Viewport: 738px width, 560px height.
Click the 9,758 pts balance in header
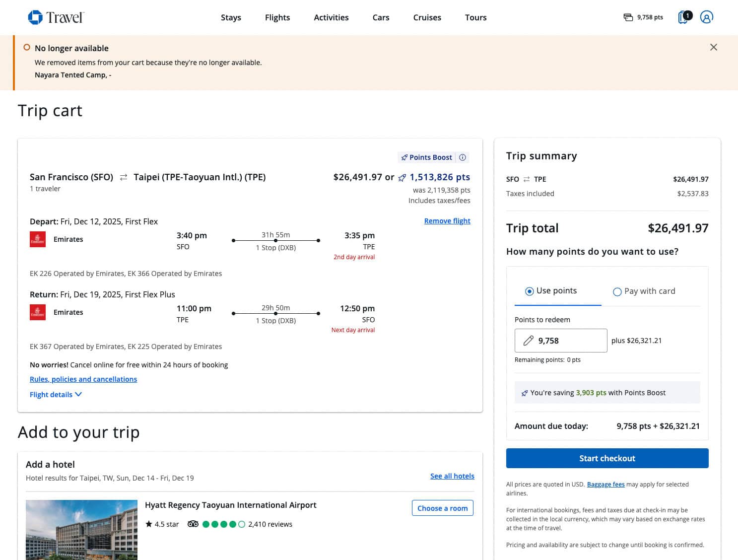point(650,17)
